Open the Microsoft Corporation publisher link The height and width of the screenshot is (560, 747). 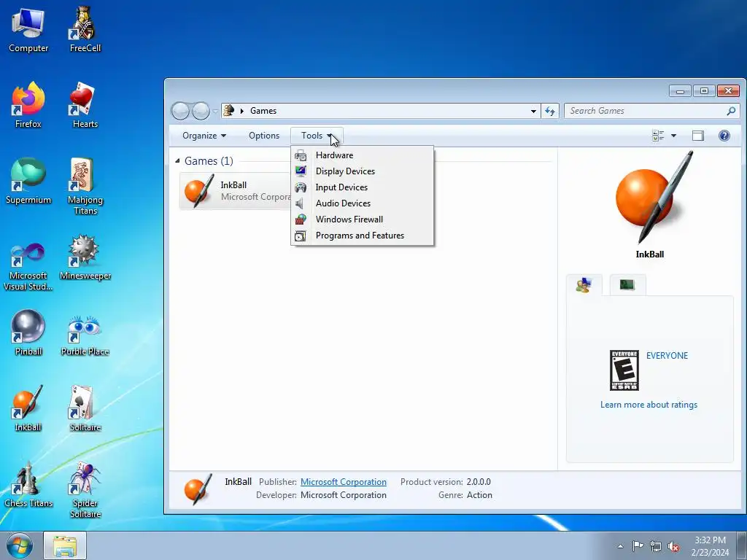point(344,482)
